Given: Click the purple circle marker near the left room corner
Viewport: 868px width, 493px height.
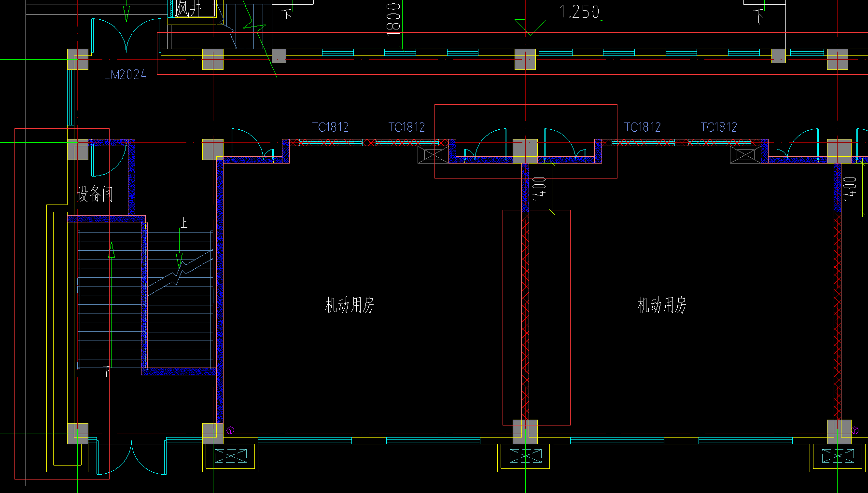Looking at the screenshot, I should 230,430.
